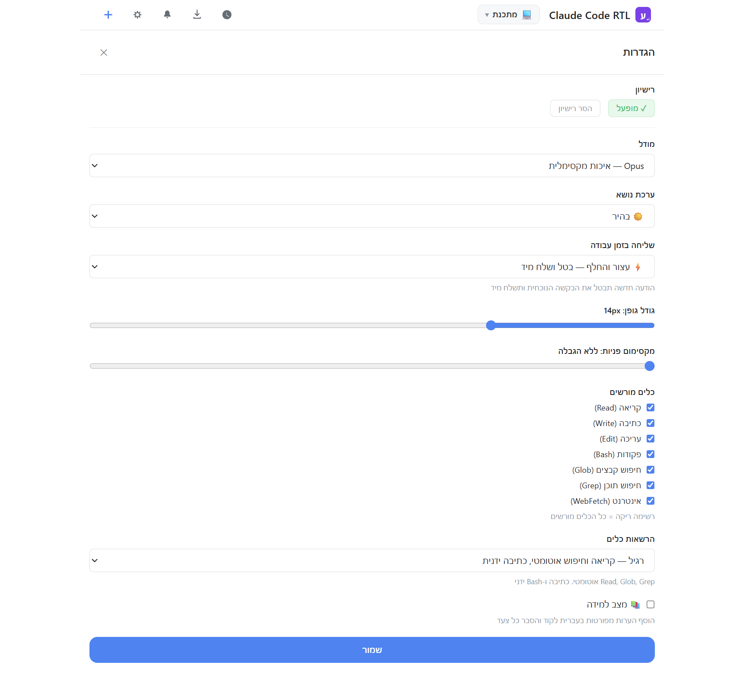
Task: Enable the learning mode checkbox
Action: coord(651,605)
